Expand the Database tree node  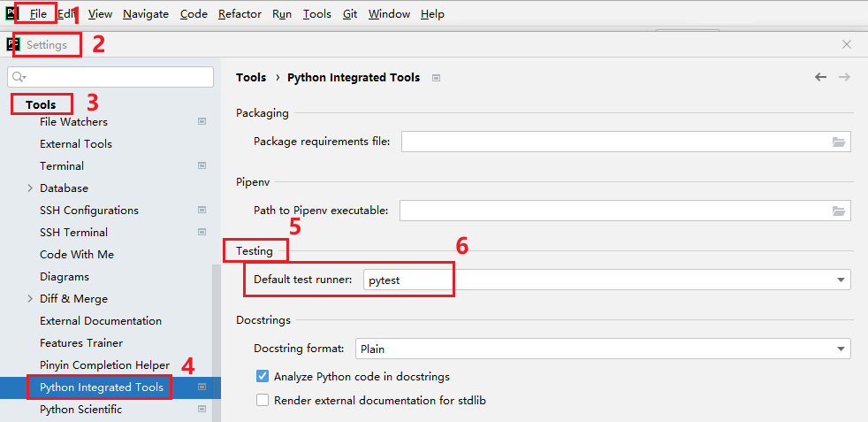pos(30,188)
